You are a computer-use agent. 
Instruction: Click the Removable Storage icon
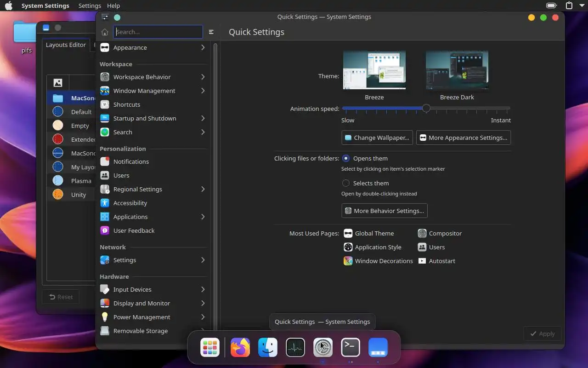pyautogui.click(x=105, y=331)
